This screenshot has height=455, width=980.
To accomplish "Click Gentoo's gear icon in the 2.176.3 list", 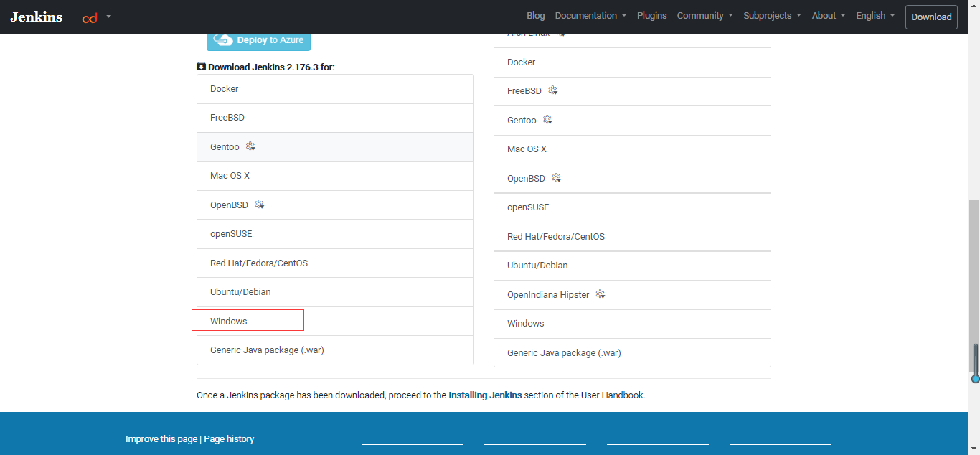I will pos(250,146).
